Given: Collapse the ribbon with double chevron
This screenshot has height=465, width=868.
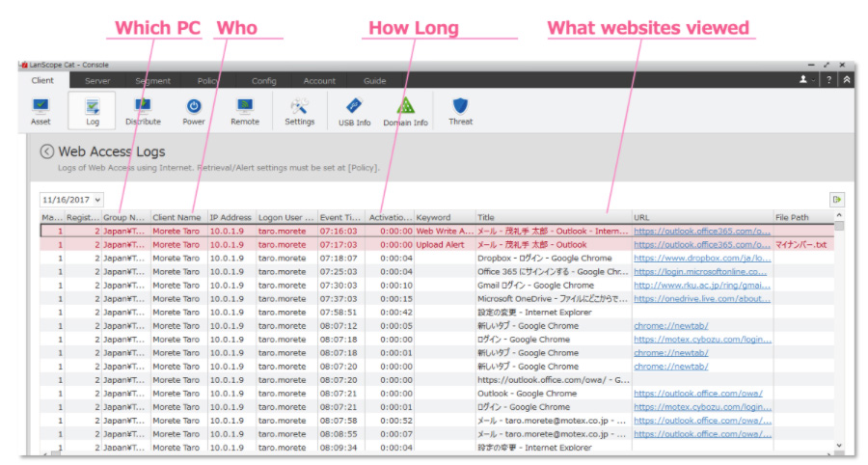Looking at the screenshot, I should (x=847, y=80).
